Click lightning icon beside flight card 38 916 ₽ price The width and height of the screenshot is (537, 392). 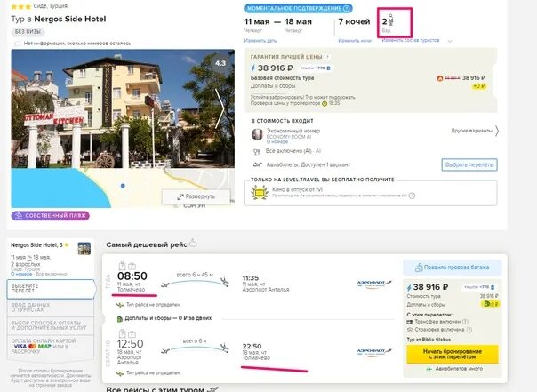click(x=409, y=287)
